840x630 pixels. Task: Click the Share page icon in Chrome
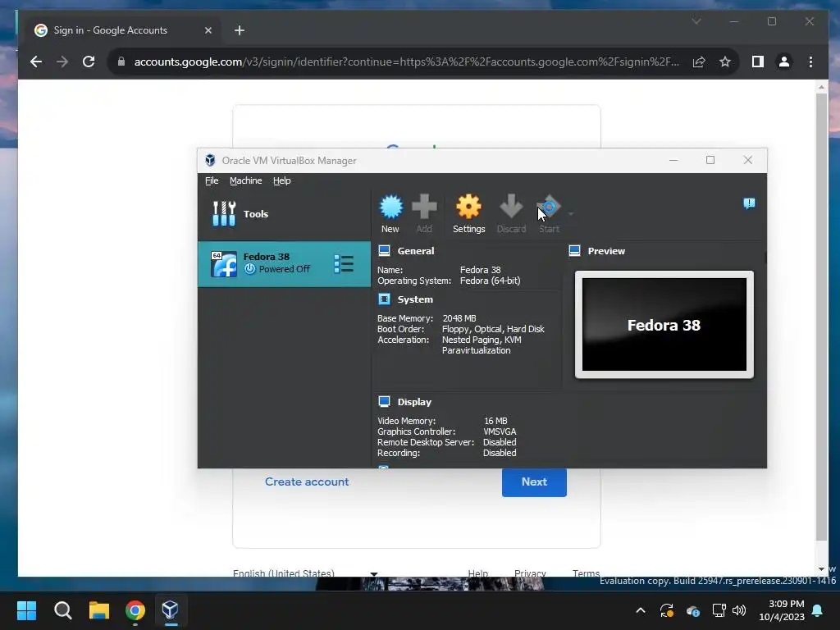[699, 62]
